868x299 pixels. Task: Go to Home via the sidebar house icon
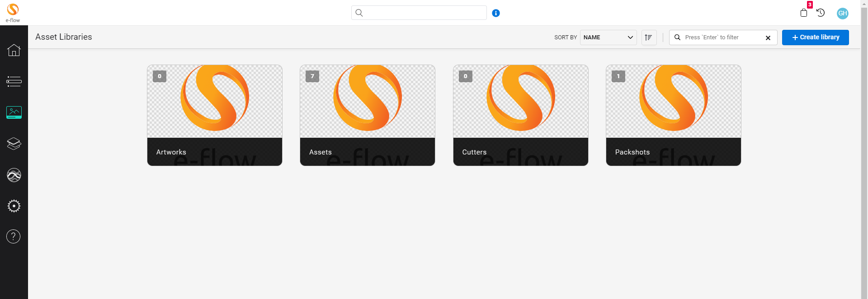pos(14,50)
